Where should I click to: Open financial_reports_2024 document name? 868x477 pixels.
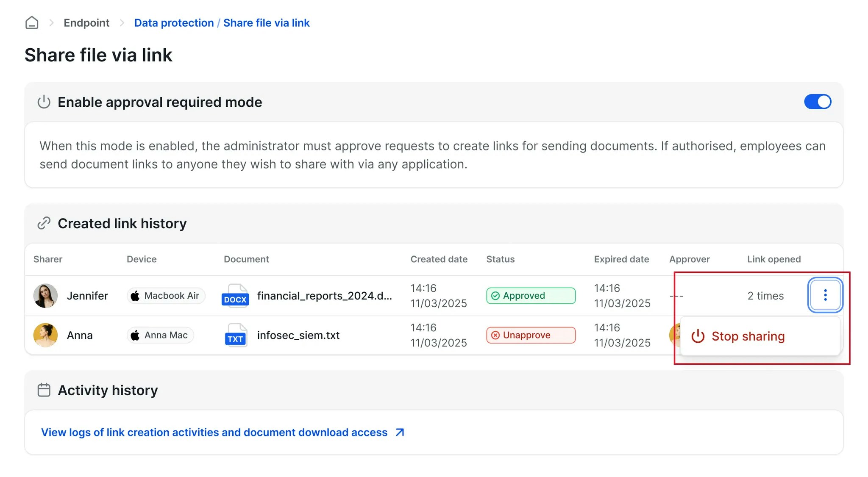(x=324, y=296)
